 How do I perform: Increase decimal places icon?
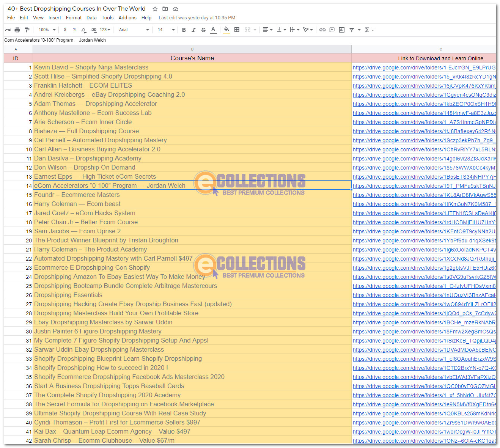pos(93,30)
